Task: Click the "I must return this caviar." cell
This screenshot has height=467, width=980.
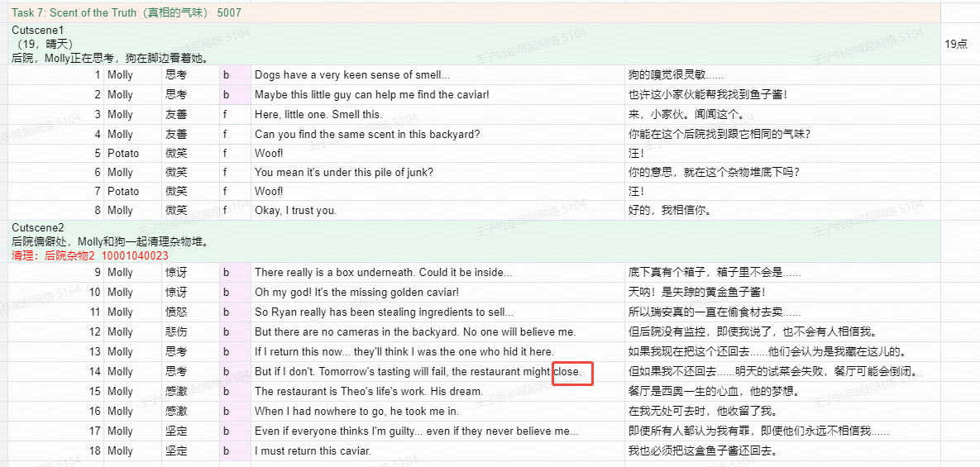Action: 313,450
